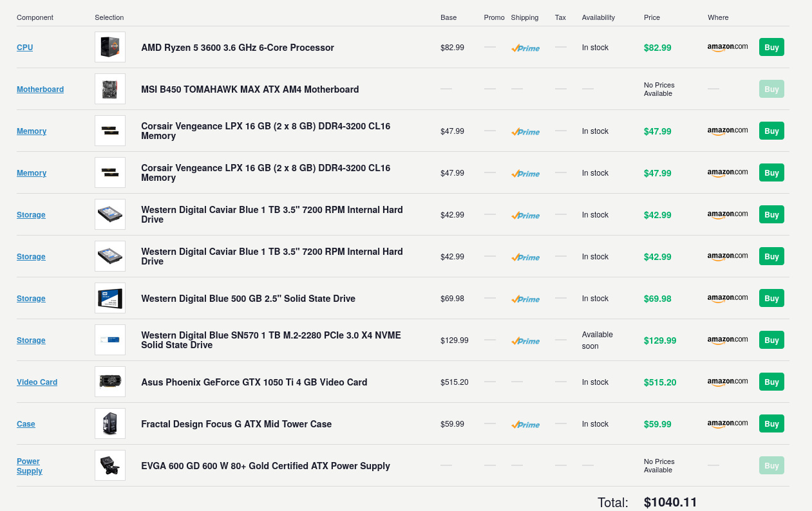Viewport: 812px width, 511px height.
Task: Open the amazon.com logo for the GTX 1050 Ti
Action: pos(728,382)
